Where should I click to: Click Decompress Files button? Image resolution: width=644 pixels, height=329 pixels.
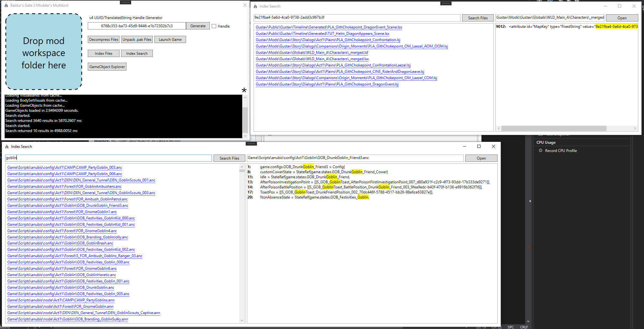(x=104, y=40)
